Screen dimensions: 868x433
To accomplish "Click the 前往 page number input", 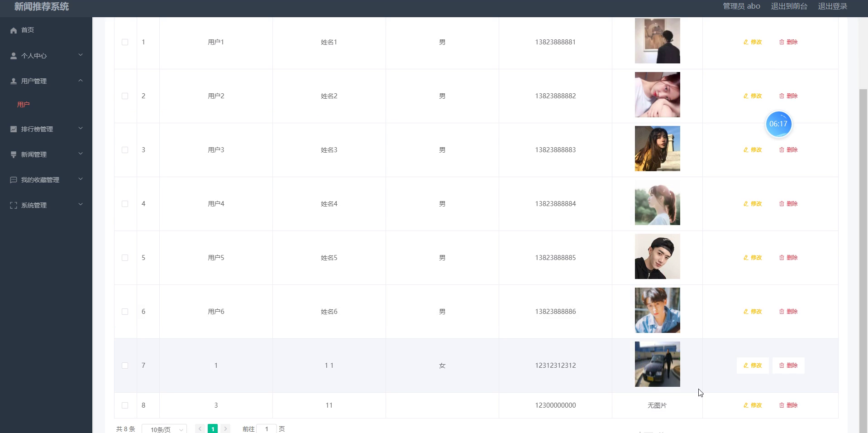I will pos(267,429).
